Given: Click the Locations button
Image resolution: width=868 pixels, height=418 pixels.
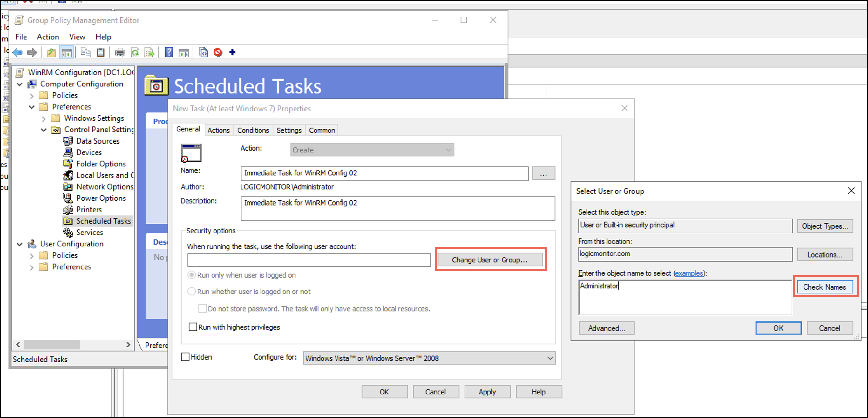Looking at the screenshot, I should point(825,255).
